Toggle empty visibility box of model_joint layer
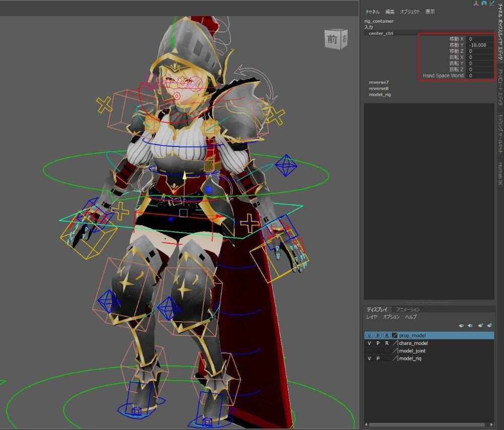 369,351
